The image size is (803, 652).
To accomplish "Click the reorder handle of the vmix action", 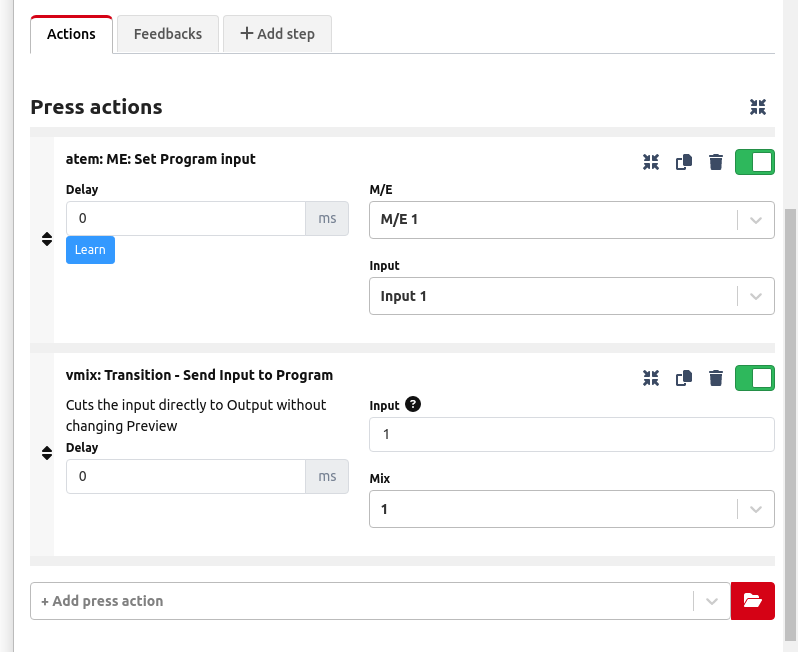I will pos(47,453).
